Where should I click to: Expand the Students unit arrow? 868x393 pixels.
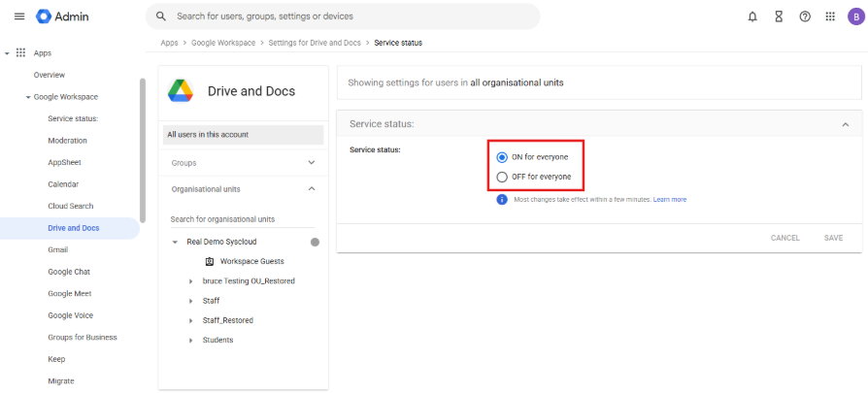pyautogui.click(x=191, y=341)
